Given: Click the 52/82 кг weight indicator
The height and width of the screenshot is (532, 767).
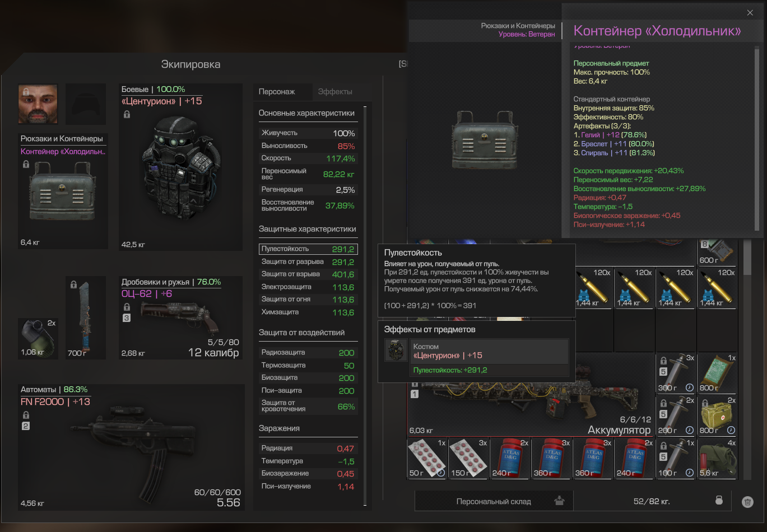Looking at the screenshot, I should (651, 501).
